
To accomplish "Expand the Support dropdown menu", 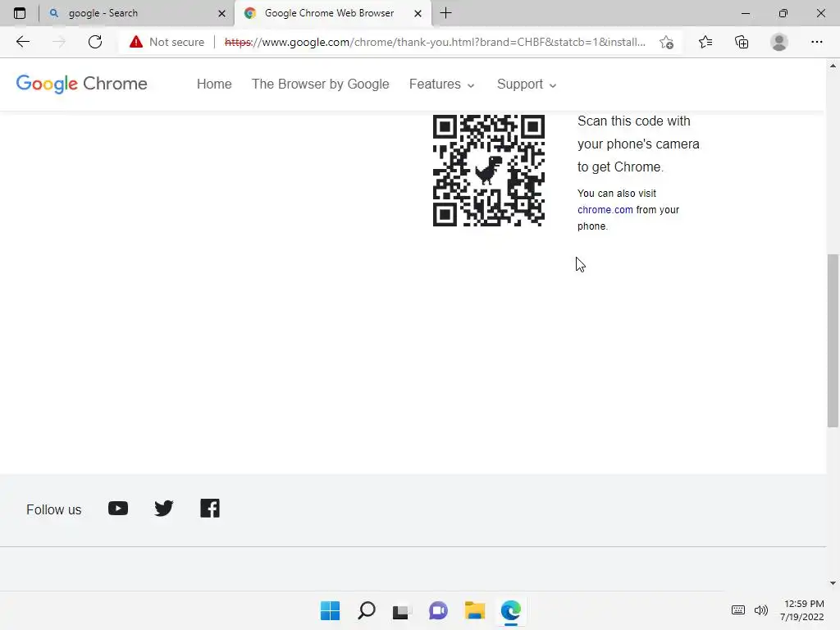I will (x=527, y=84).
